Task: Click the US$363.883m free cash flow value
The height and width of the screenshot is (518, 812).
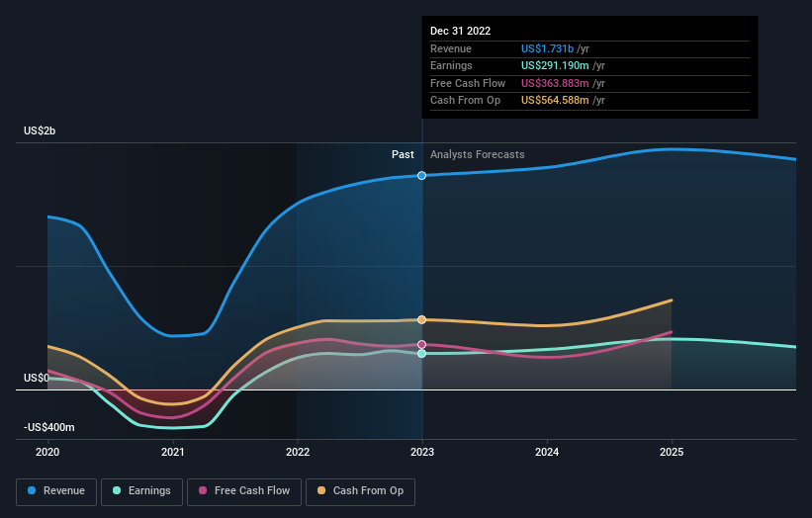Action: click(555, 83)
